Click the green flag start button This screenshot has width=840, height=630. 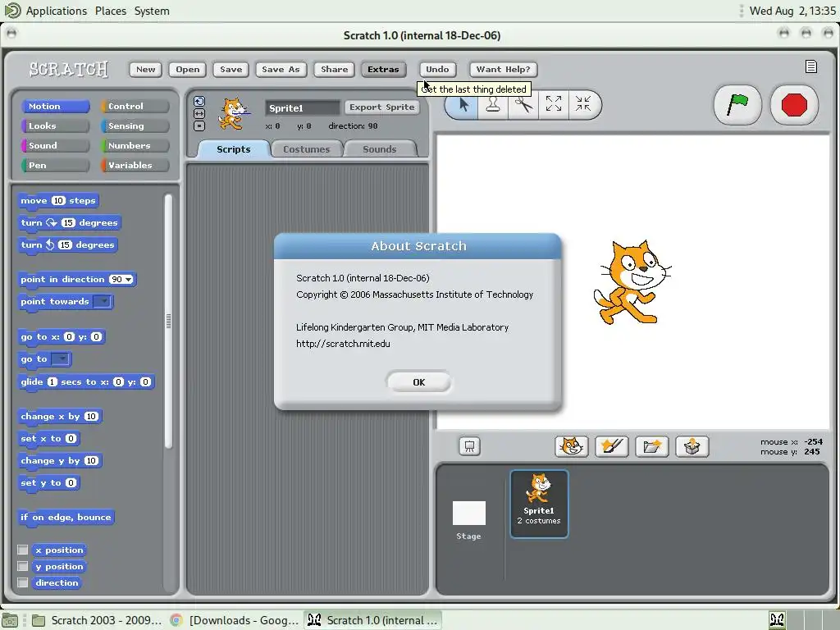pos(737,105)
